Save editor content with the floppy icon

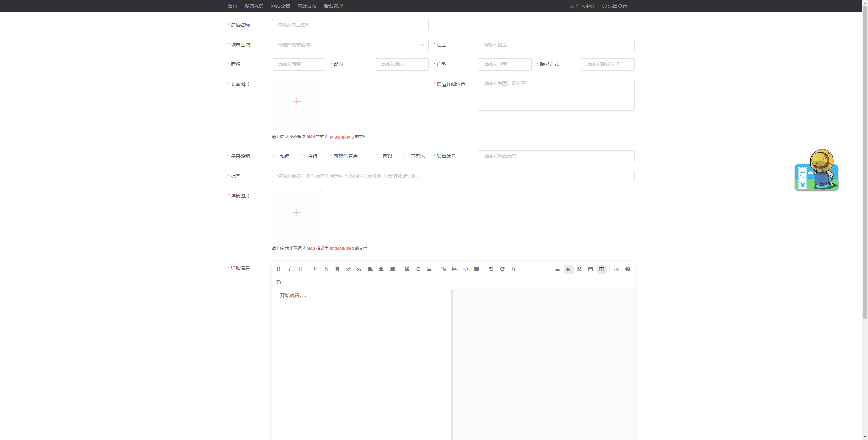[x=279, y=282]
